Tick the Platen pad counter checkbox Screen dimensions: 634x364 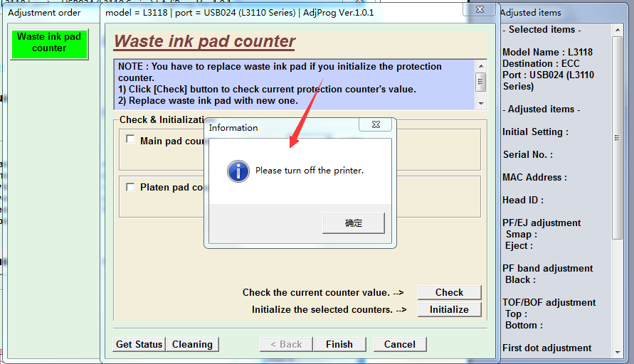[x=130, y=187]
